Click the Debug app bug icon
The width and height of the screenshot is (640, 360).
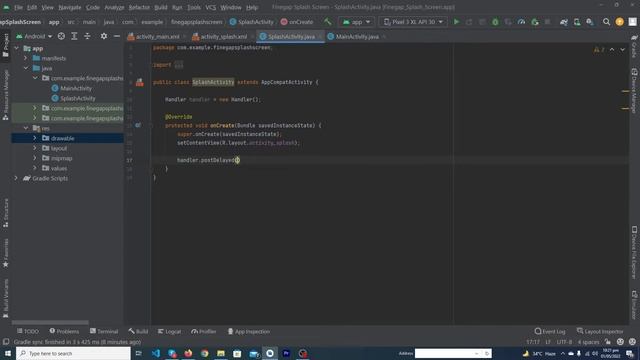tap(495, 22)
